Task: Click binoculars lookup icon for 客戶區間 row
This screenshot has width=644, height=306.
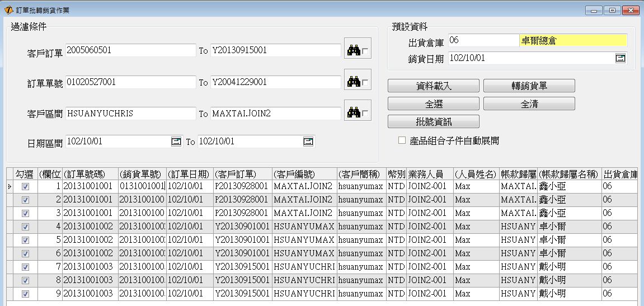Action: [x=354, y=113]
